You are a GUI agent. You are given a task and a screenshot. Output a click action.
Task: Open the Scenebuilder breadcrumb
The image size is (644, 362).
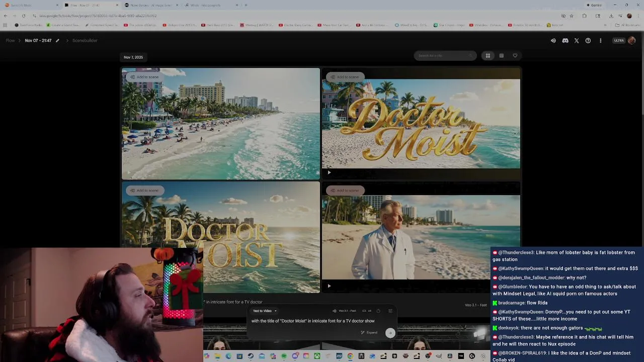pos(85,40)
